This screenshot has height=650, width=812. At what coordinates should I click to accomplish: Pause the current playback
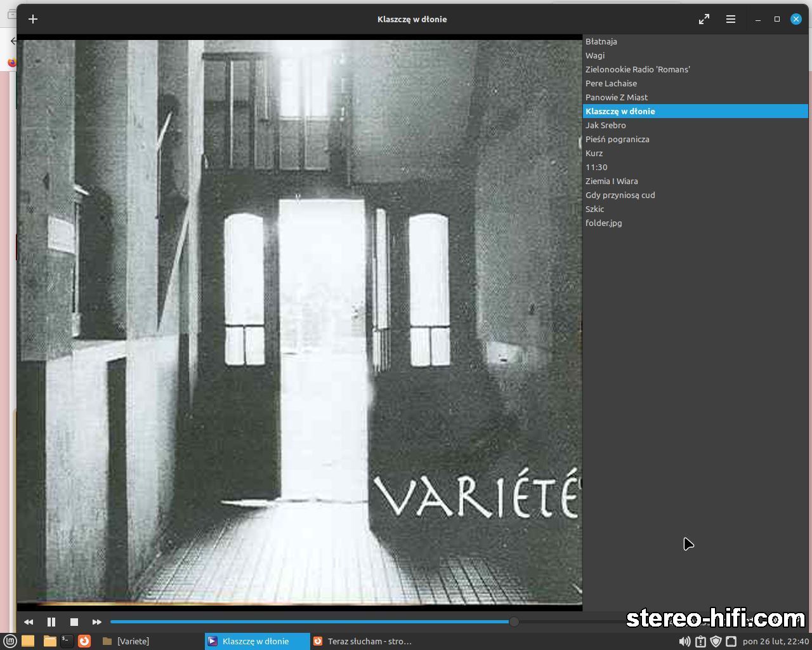point(51,622)
